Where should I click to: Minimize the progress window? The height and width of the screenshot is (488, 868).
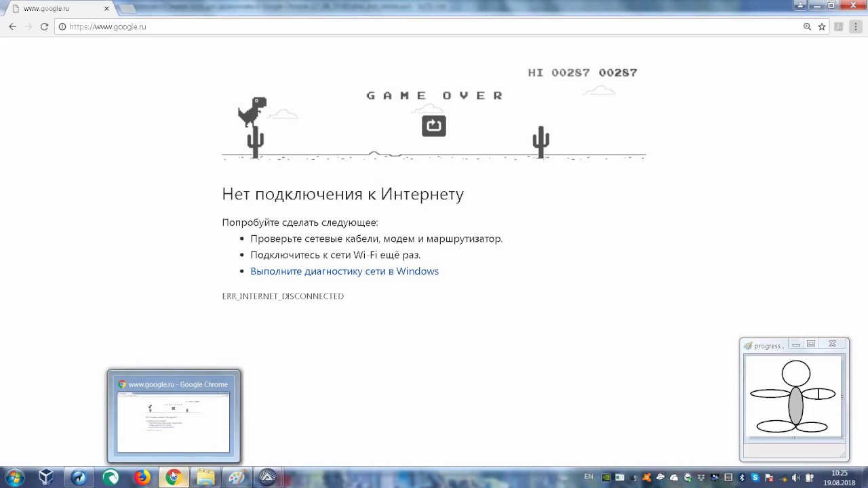click(x=796, y=344)
